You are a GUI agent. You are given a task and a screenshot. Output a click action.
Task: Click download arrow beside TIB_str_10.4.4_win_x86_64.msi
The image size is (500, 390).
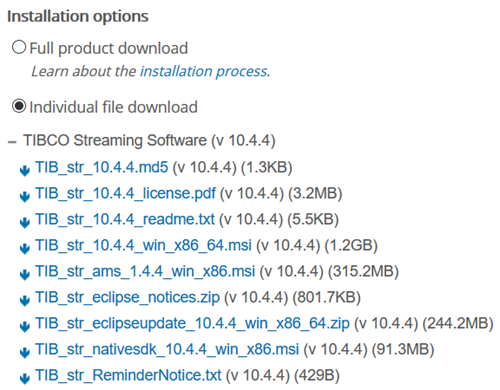[x=25, y=249]
